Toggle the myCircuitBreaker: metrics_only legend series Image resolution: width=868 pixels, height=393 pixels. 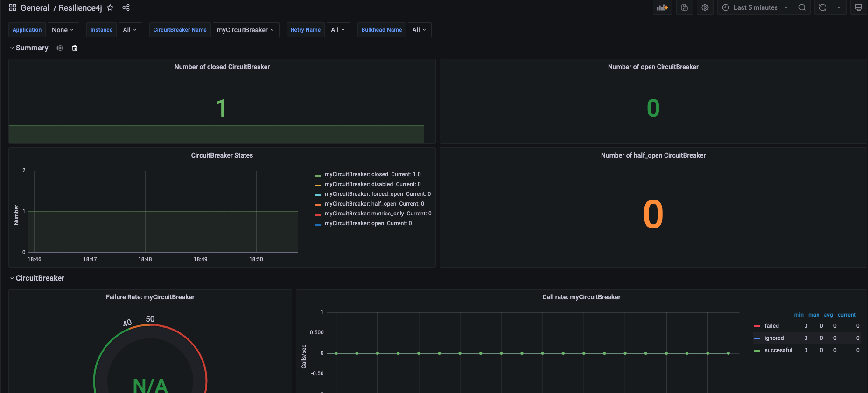(364, 214)
